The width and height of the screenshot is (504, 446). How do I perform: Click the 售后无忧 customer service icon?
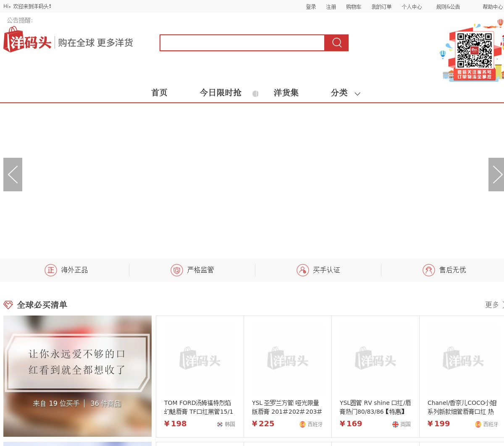click(428, 270)
